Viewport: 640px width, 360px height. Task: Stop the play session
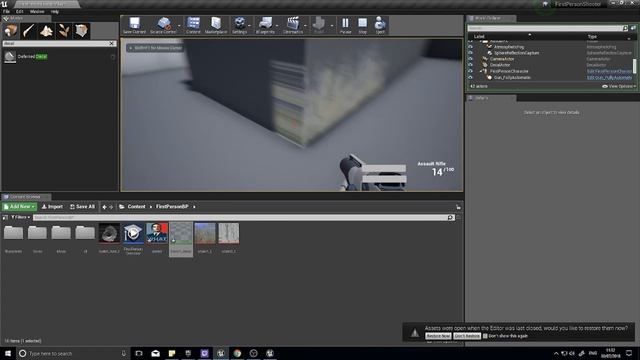tap(362, 25)
